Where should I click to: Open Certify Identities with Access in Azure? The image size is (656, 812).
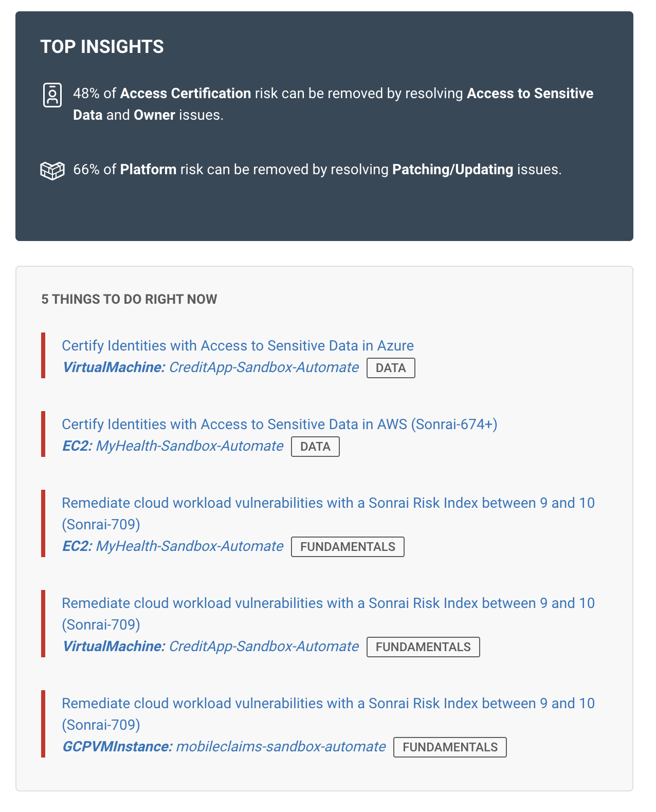[x=238, y=346]
